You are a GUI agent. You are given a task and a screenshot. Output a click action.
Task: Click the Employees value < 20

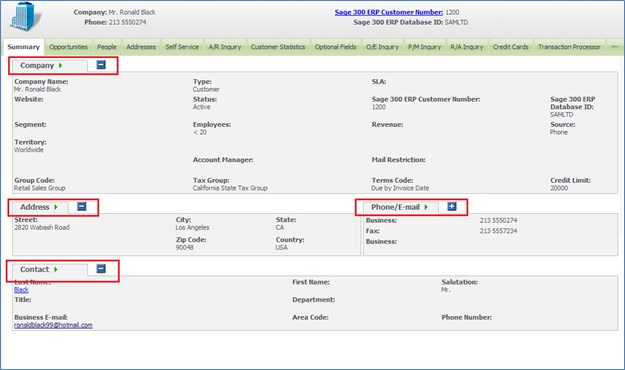tap(200, 132)
